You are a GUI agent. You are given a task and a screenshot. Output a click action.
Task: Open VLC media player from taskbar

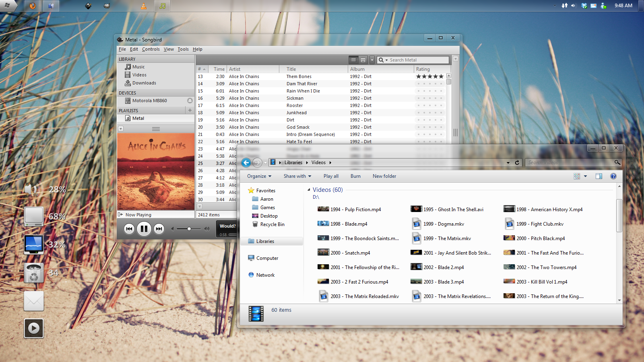pos(144,6)
